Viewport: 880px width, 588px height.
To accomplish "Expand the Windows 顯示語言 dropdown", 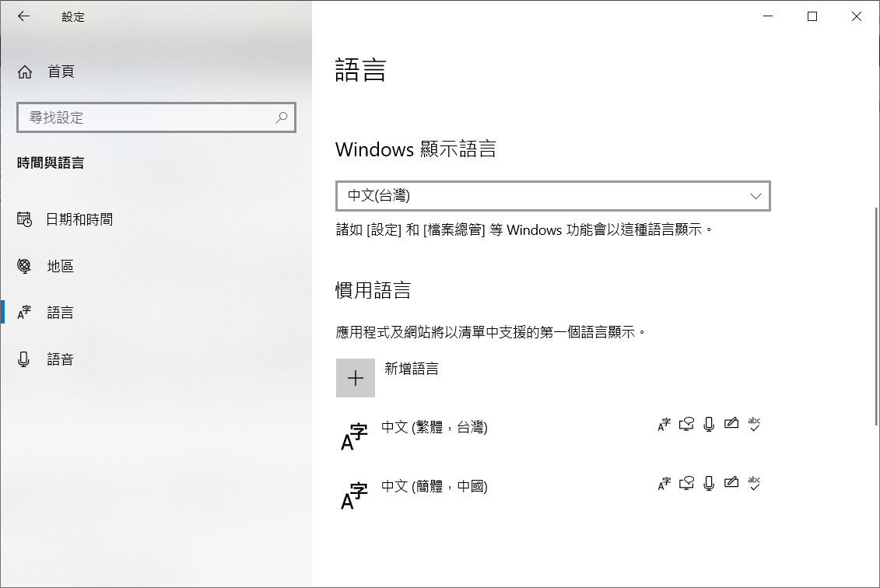I will [x=552, y=196].
